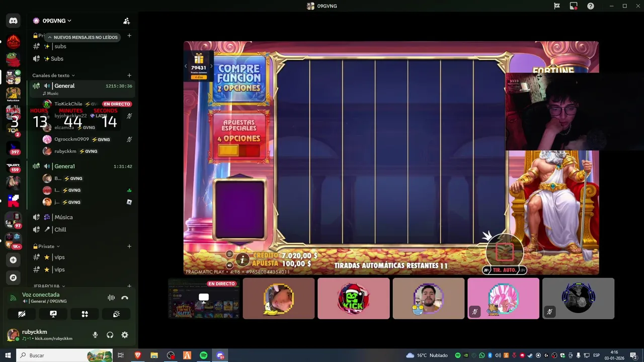644x362 pixels.
Task: Open Brave browser in the taskbar
Action: coord(138,355)
